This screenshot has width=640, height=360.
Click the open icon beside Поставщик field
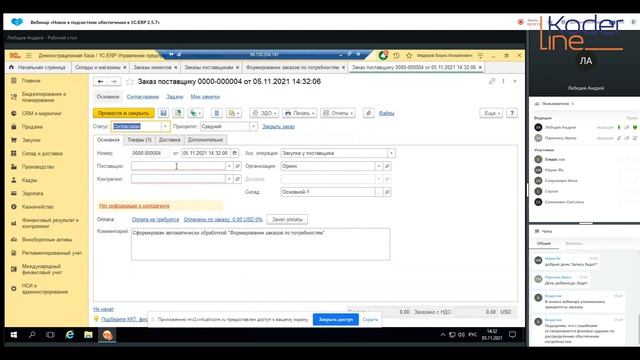click(x=237, y=166)
